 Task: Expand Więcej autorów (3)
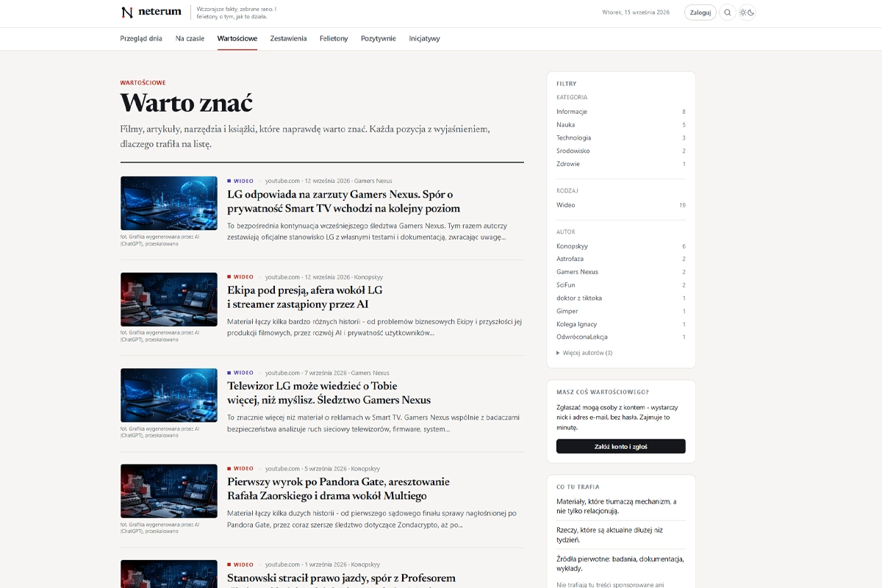coord(585,353)
